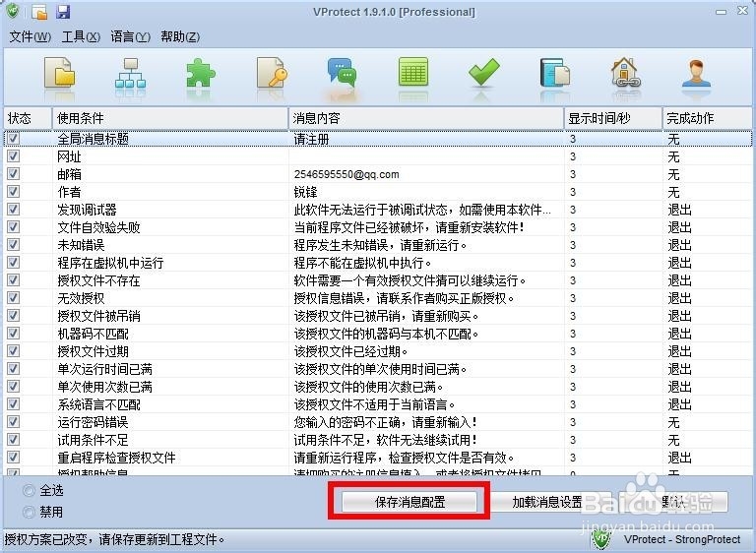
Task: Toggle checkbox for 文件自效验失败 row
Action: pos(14,227)
